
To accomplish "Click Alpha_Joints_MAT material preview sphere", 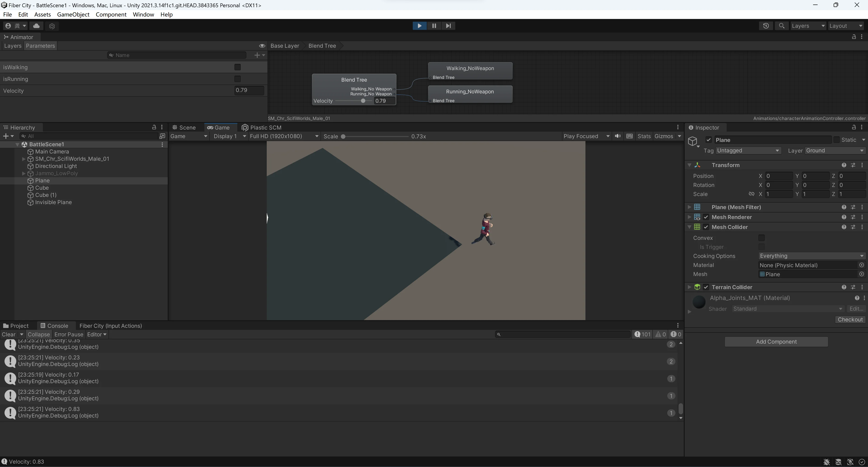I will [699, 302].
